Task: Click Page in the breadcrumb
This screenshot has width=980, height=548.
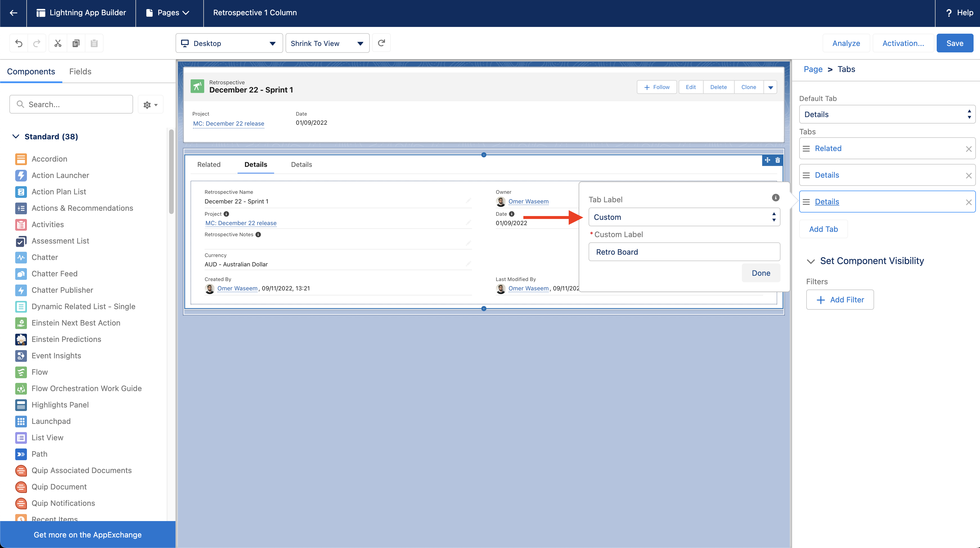Action: coord(813,69)
